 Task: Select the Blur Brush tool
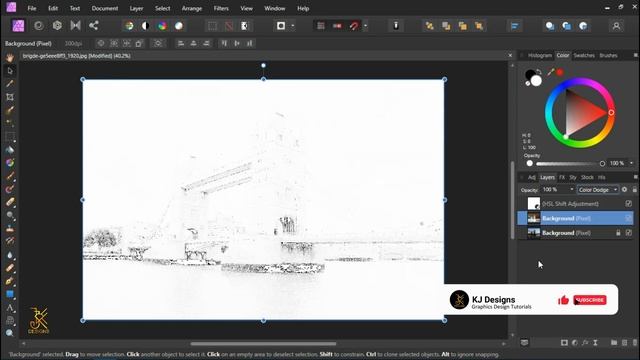click(x=10, y=255)
